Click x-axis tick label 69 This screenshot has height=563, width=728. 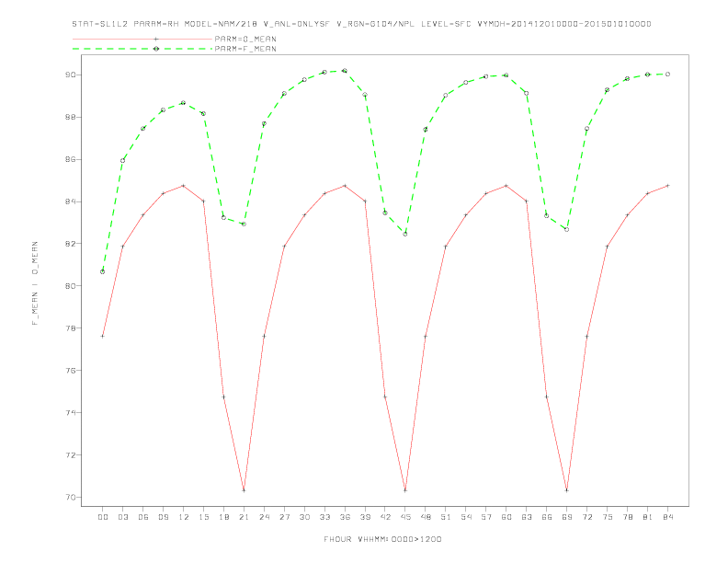coord(567,517)
